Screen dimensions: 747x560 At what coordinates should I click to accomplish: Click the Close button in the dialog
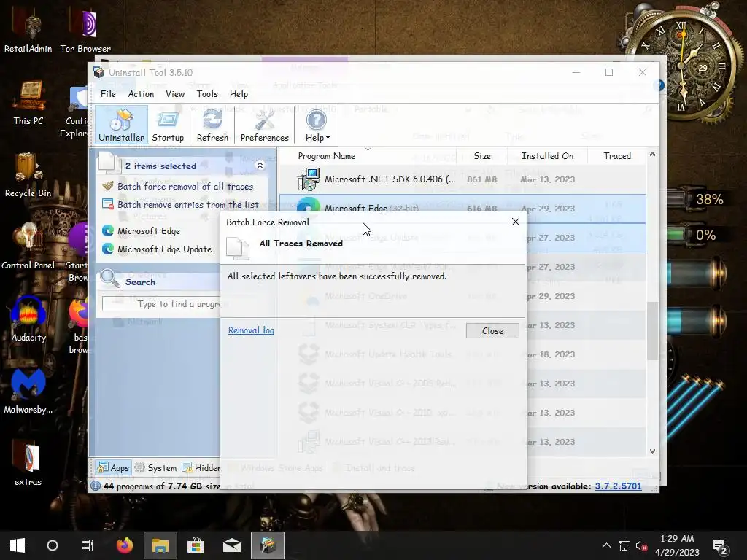click(492, 331)
